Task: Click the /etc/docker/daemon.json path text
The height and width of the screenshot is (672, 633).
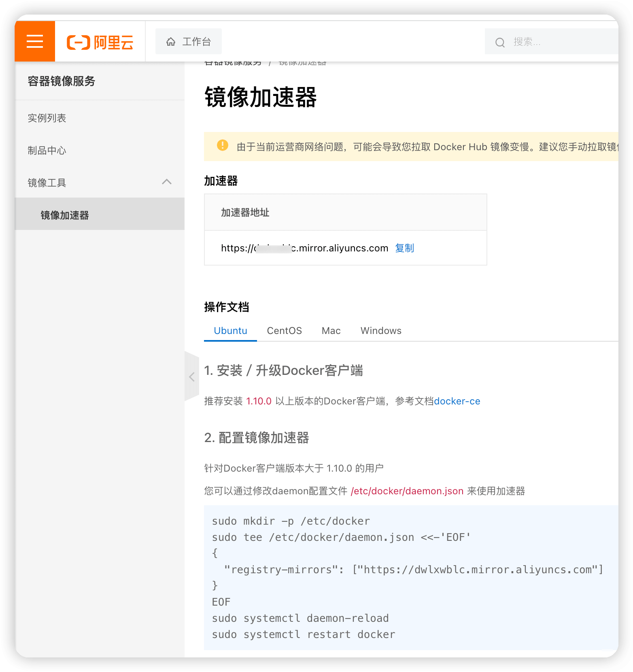Action: click(407, 491)
